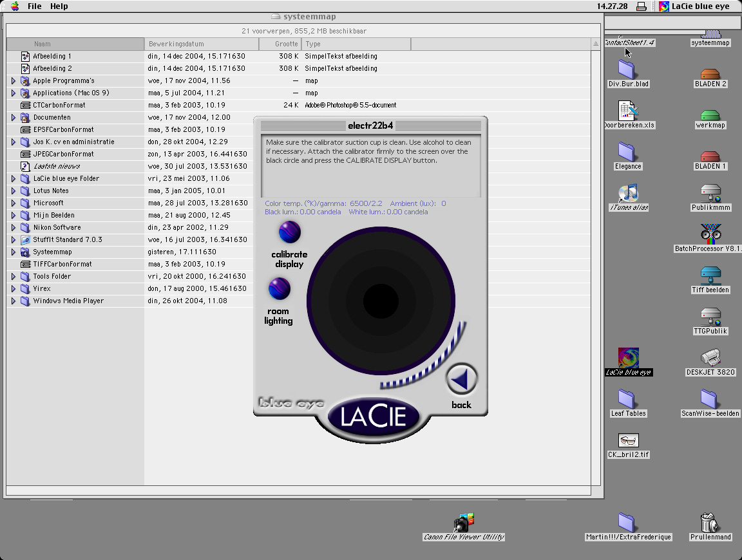Expand the Windows Media Player folder triangle
The image size is (742, 560).
[x=14, y=301]
